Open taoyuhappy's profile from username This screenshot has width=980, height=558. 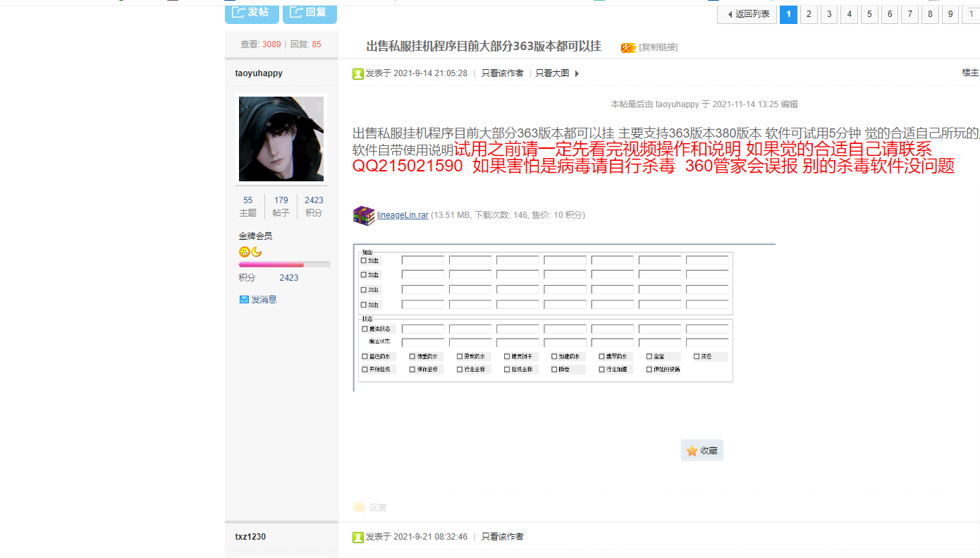(x=259, y=73)
